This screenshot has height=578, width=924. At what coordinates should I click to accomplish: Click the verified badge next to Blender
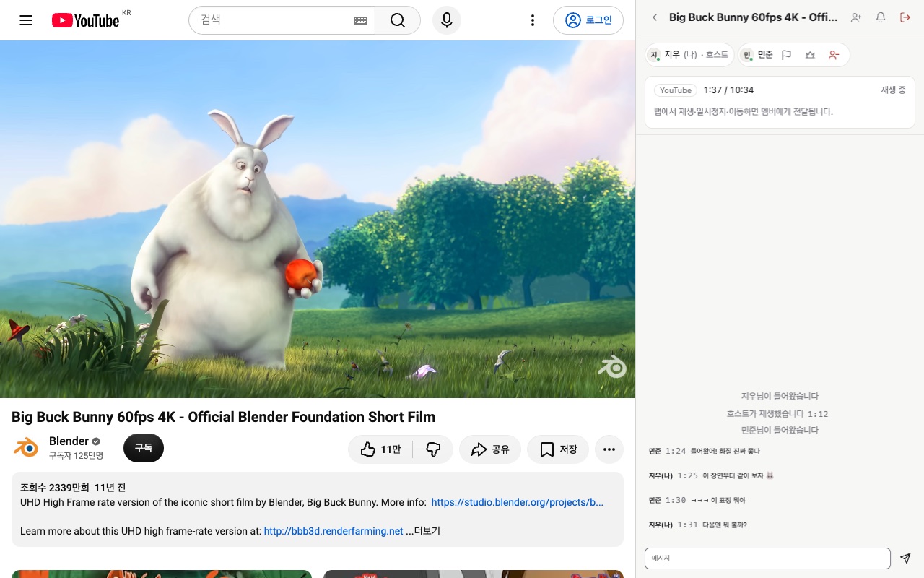pos(96,441)
